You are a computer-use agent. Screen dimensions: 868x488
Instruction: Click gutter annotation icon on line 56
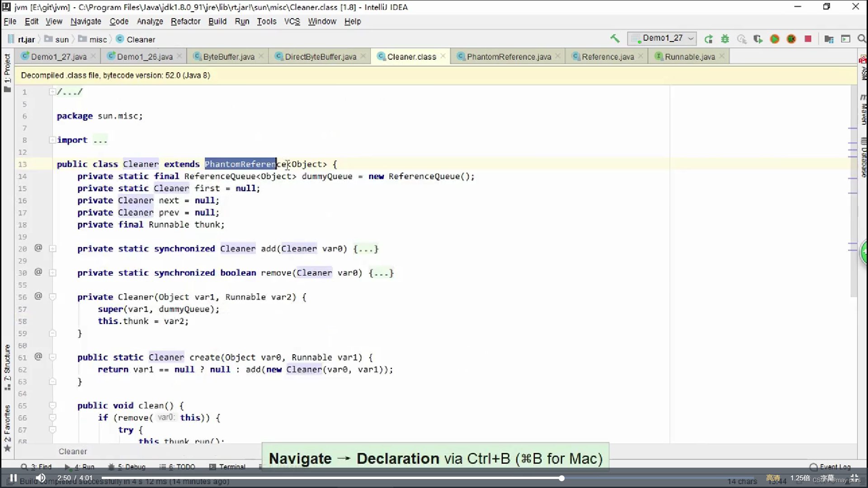38,296
